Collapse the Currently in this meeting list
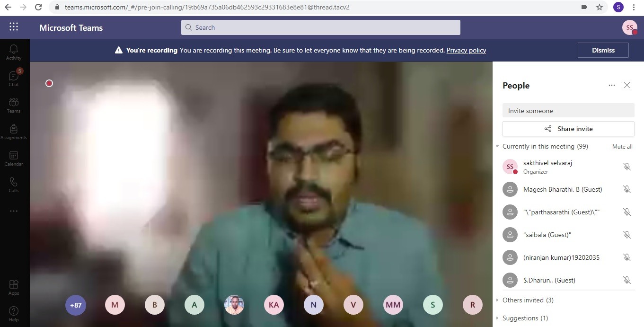 [x=497, y=147]
